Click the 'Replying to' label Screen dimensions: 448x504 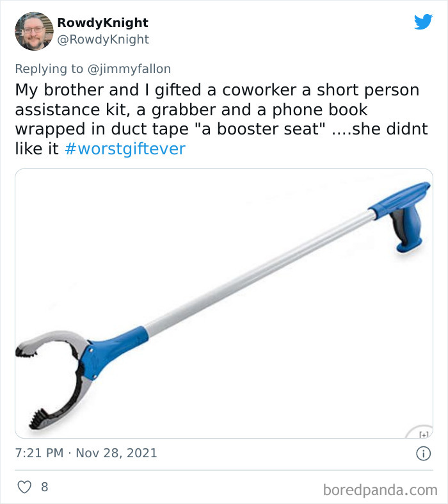[49, 69]
